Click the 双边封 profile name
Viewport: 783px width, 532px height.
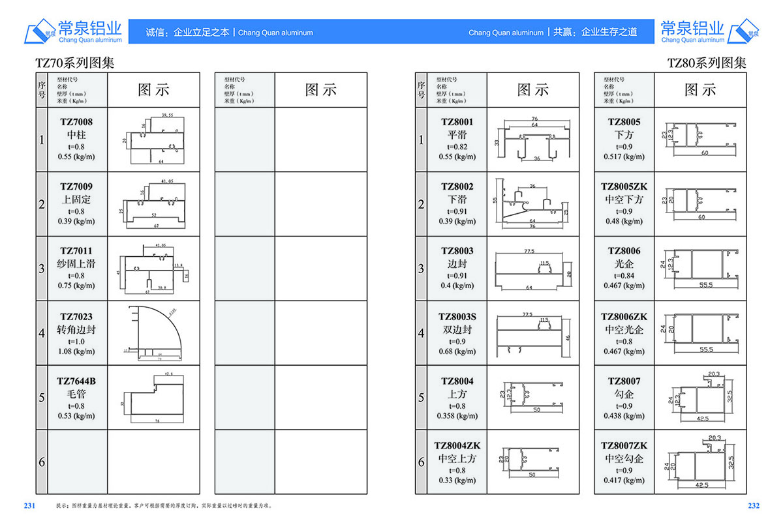click(457, 330)
